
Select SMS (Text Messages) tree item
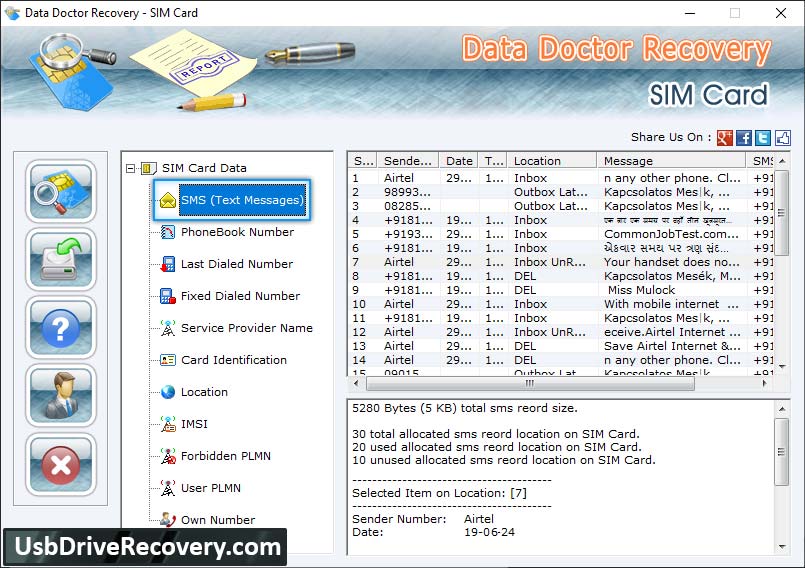(242, 200)
